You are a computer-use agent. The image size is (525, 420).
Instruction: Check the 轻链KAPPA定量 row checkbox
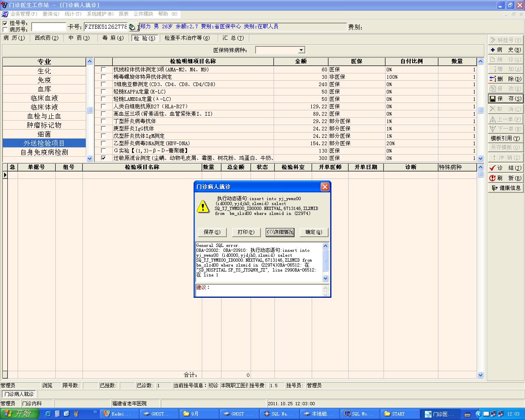tap(103, 92)
